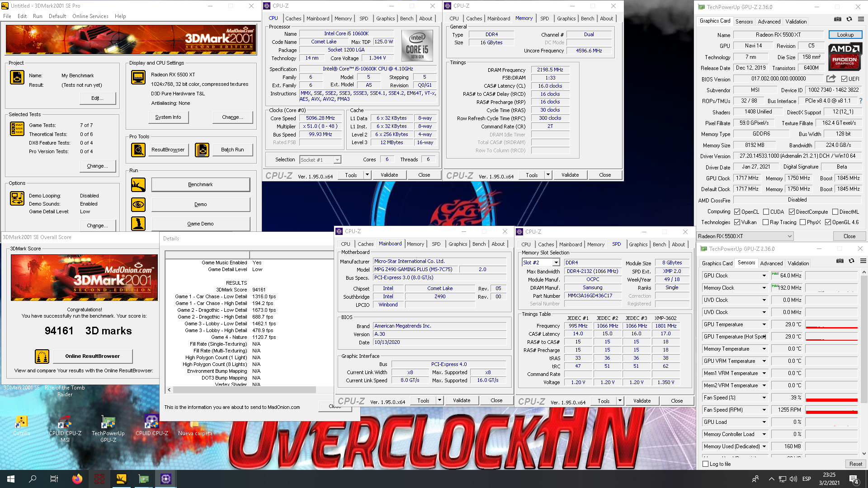Click the Benchmark run icon
The image size is (868, 488).
coord(138,185)
